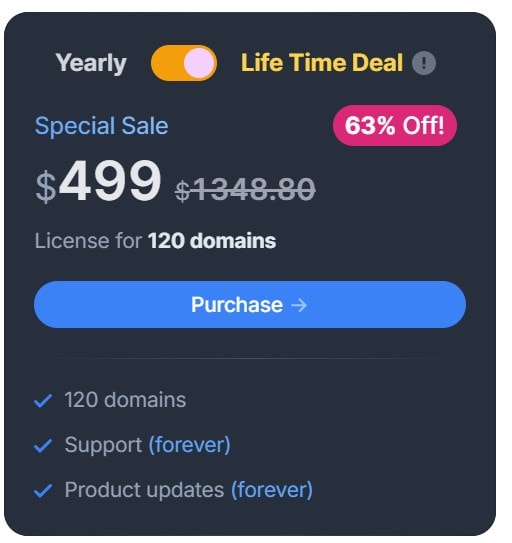512x543 pixels.
Task: Click (forever) beside Support
Action: pos(189,445)
